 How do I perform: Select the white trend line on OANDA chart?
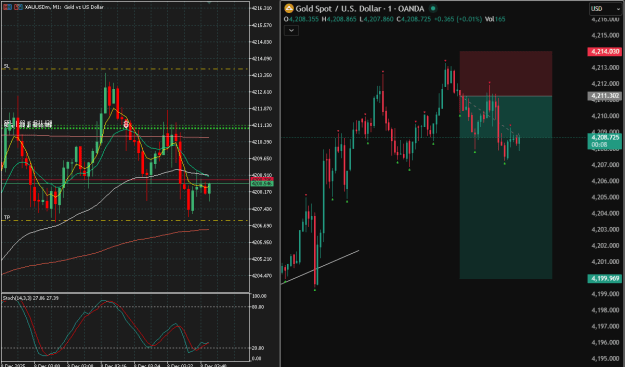click(x=320, y=267)
